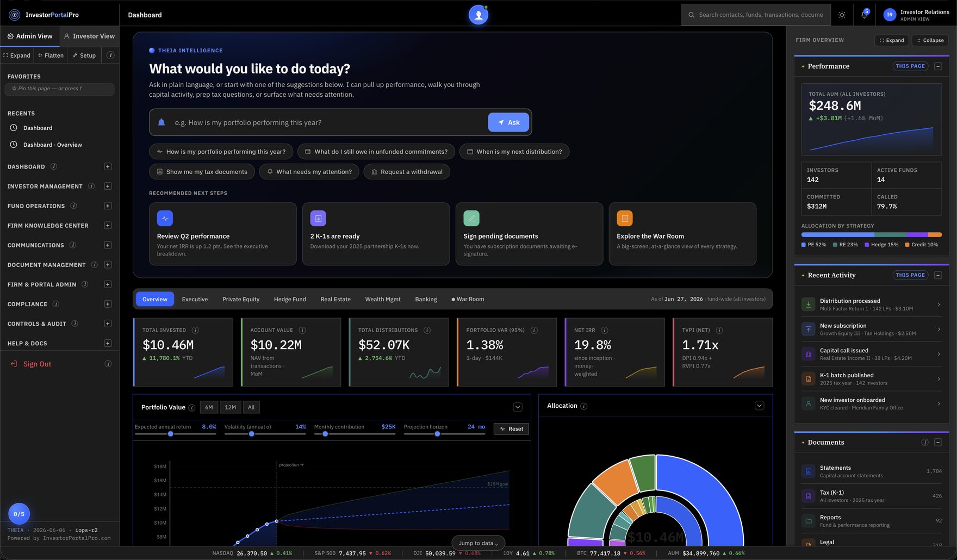This screenshot has height=560, width=957.
Task: Toggle THIS PAGE pin on Recent Activity
Action: 910,275
